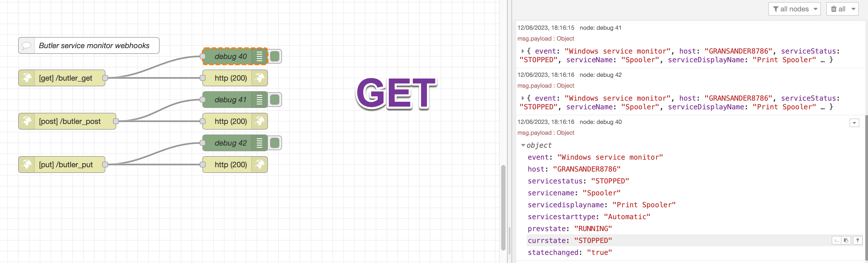The image size is (868, 263).
Task: Click list icon on debug 41 node
Action: tap(260, 100)
